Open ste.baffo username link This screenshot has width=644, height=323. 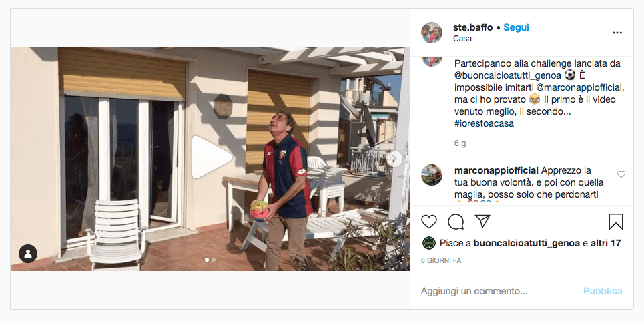472,27
